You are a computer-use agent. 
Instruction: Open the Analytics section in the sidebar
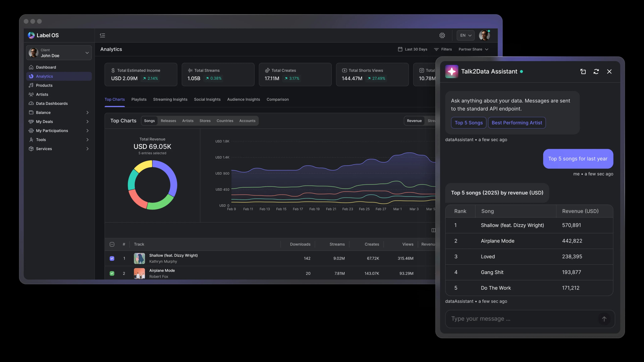click(x=44, y=76)
